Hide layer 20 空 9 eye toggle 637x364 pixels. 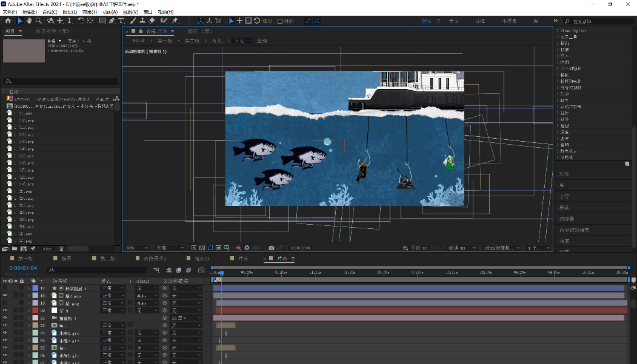pos(5,311)
